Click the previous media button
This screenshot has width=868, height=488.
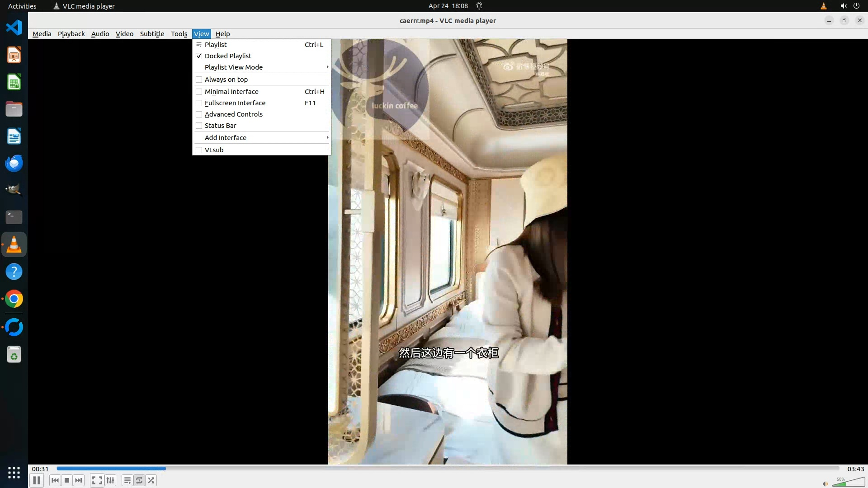(55, 480)
